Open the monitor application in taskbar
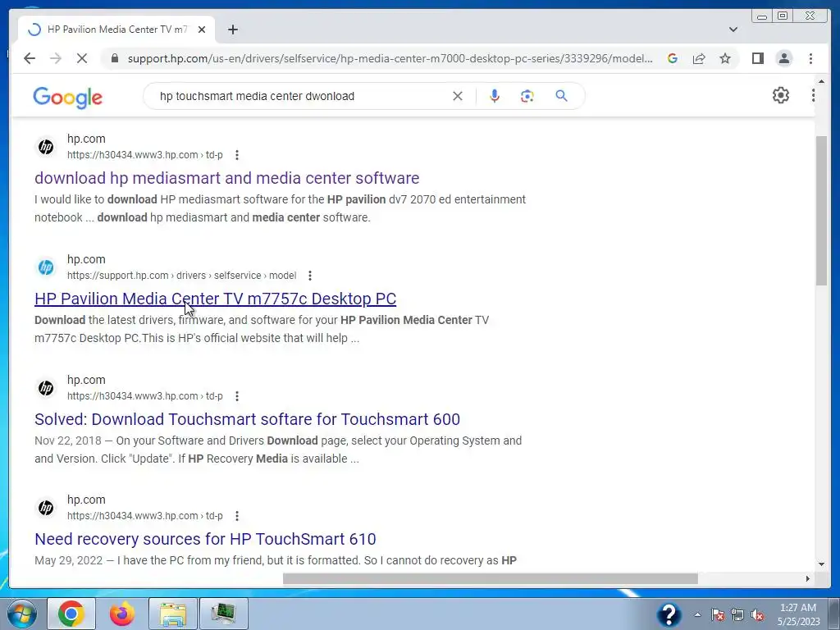 tap(224, 614)
